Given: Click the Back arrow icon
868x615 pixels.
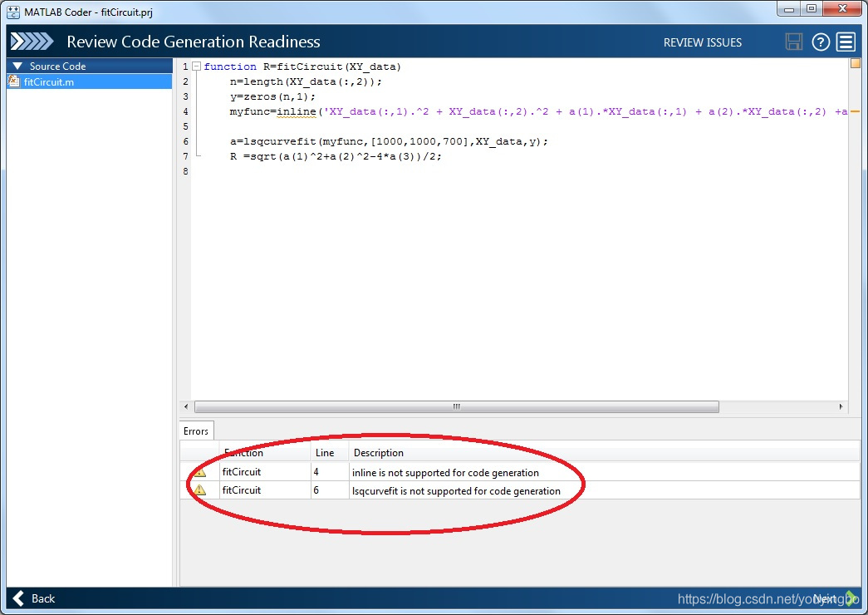Looking at the screenshot, I should click(18, 598).
